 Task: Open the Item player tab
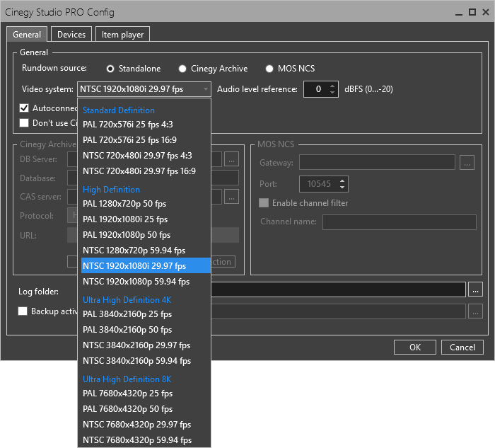122,34
